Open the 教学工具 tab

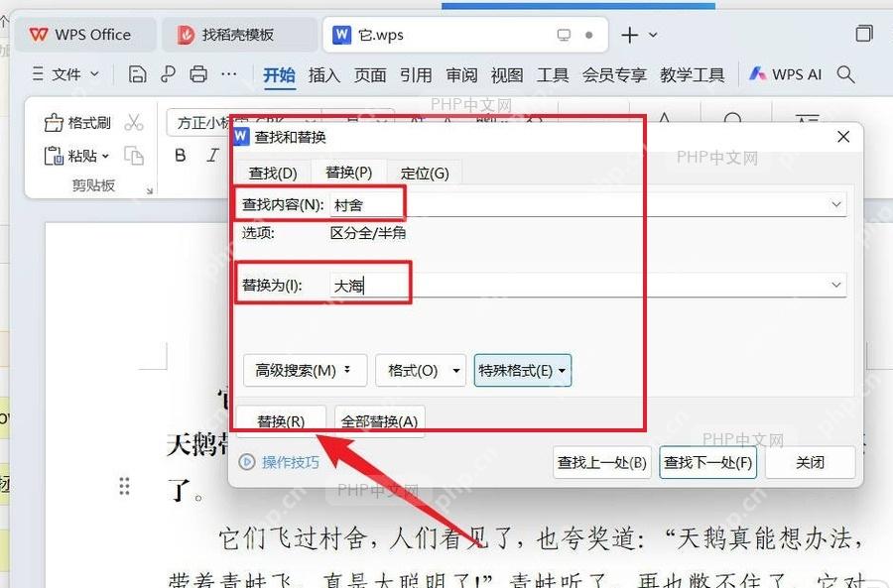point(692,74)
